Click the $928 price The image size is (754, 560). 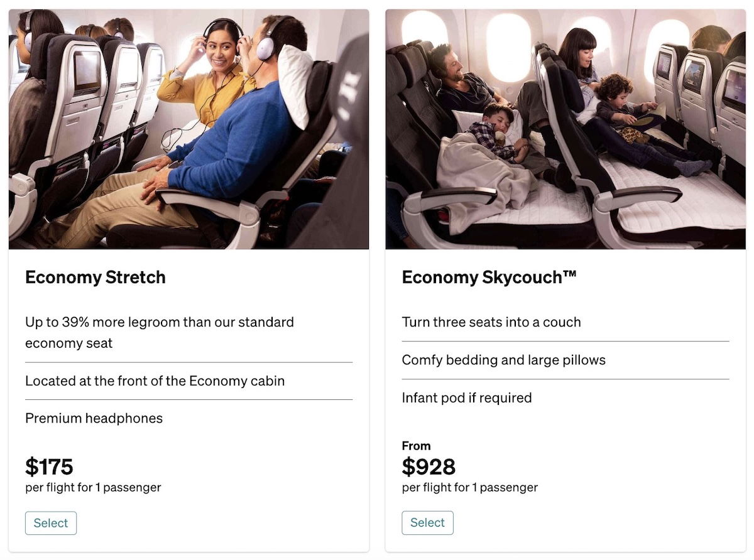coord(429,466)
